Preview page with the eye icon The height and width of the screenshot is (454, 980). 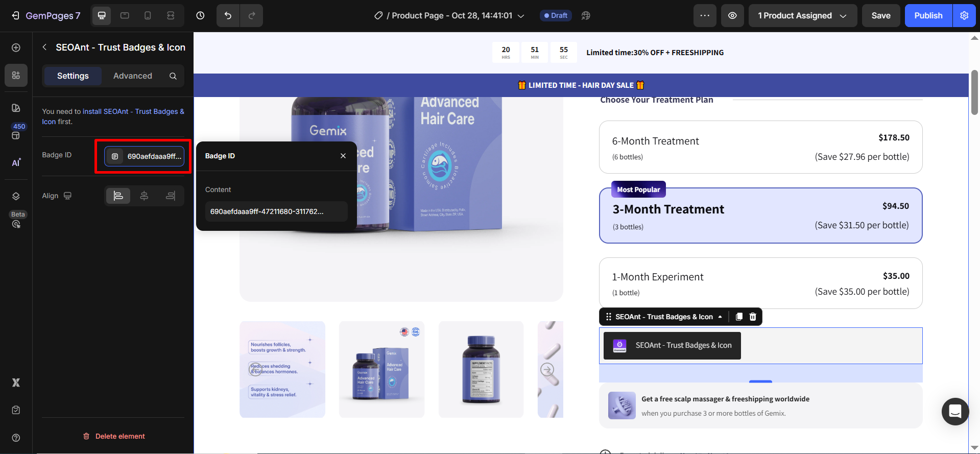732,16
